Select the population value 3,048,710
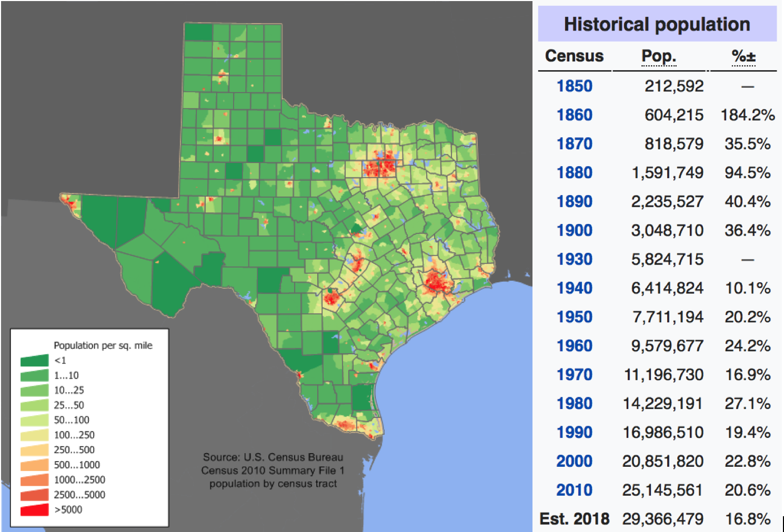Screen dimensions: 784x532 [x=667, y=231]
